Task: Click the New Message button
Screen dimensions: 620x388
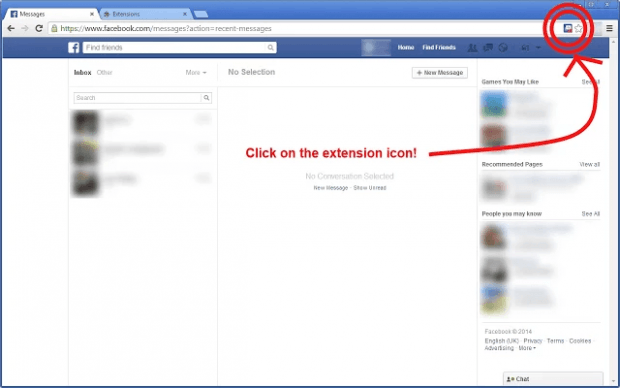Action: click(x=440, y=73)
